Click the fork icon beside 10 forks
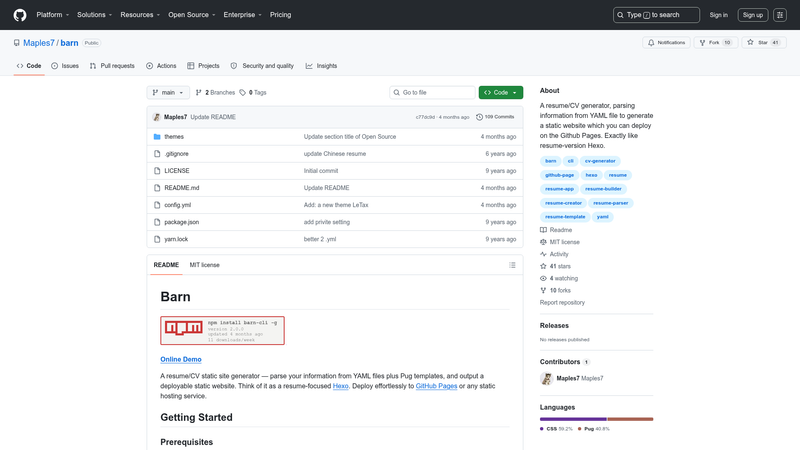This screenshot has height=450, width=800. 543,290
